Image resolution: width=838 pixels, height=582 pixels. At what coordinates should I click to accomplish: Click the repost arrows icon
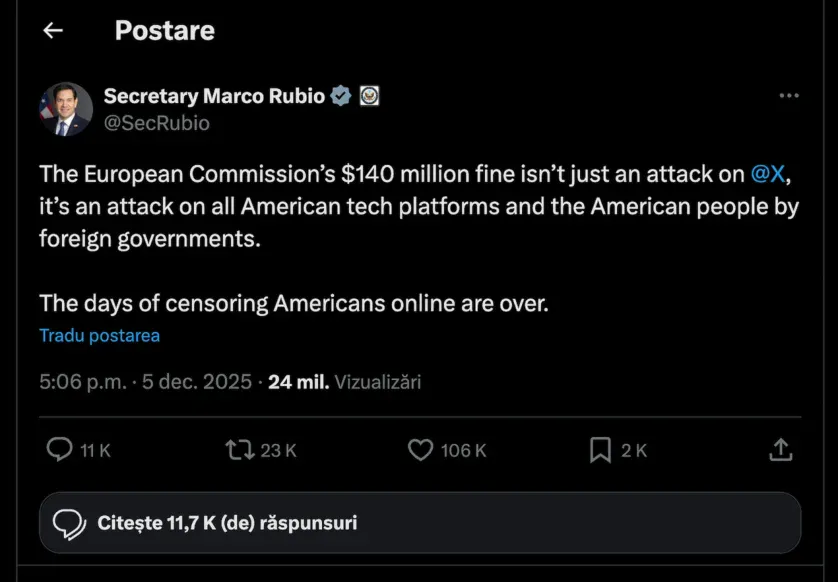(x=239, y=450)
